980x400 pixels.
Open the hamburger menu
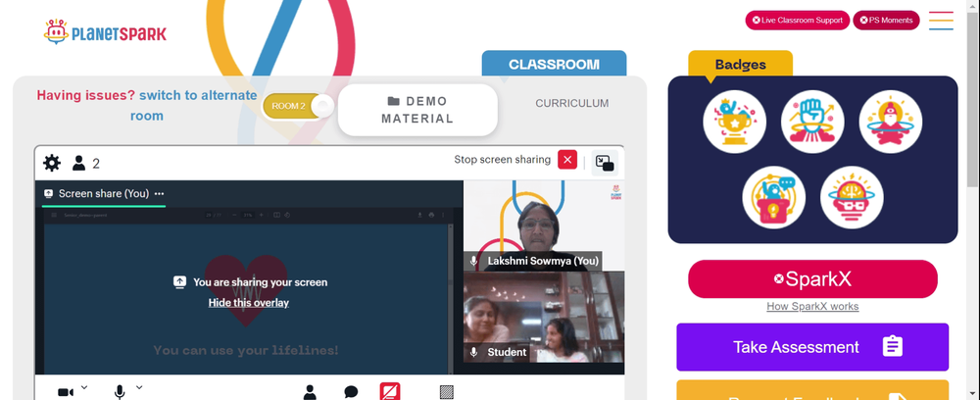[941, 21]
